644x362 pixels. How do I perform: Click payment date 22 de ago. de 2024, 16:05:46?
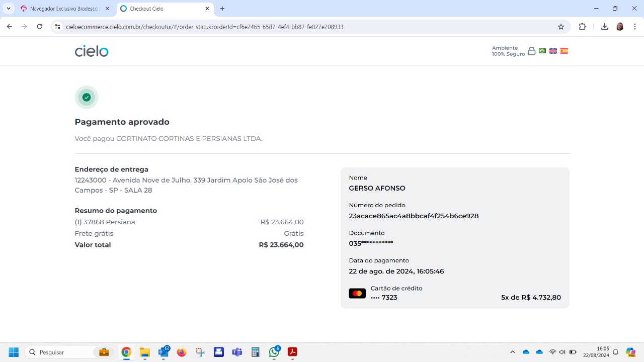click(x=396, y=271)
